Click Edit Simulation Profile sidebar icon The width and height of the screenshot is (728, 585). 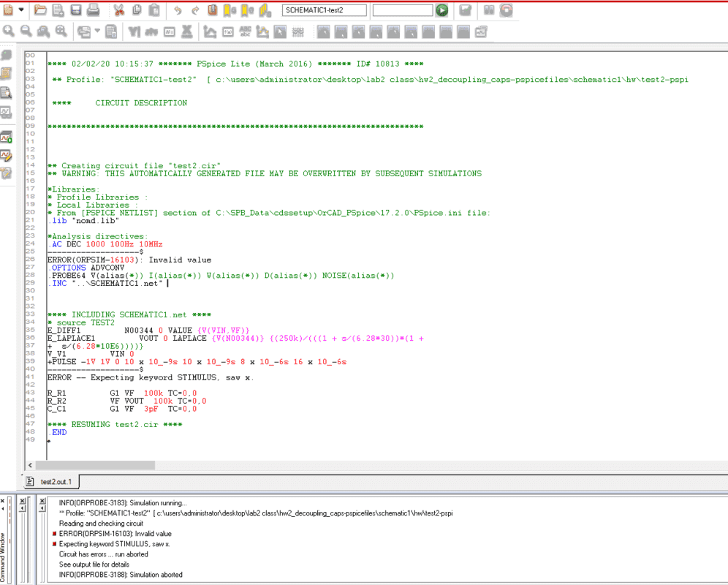(7, 155)
